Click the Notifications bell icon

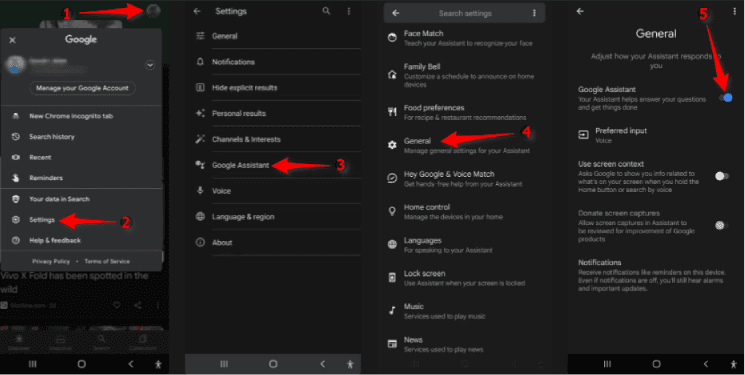(x=201, y=62)
